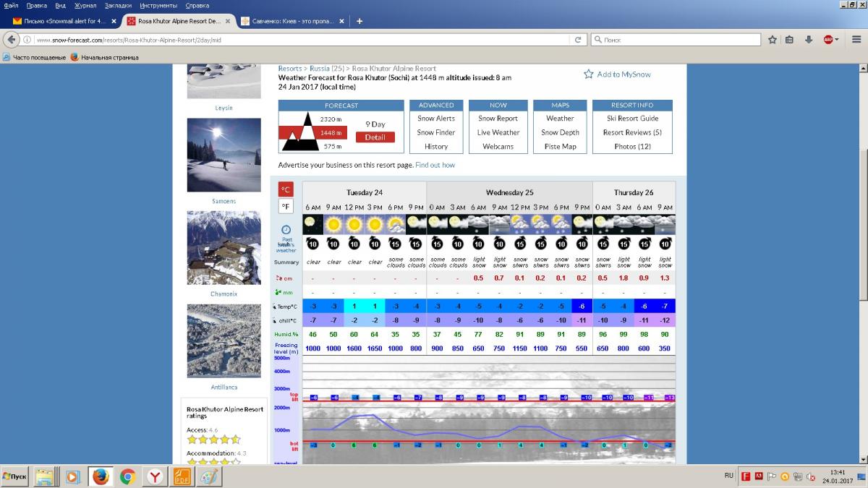
Task: Click the Resorts breadcrumb link
Action: click(290, 69)
